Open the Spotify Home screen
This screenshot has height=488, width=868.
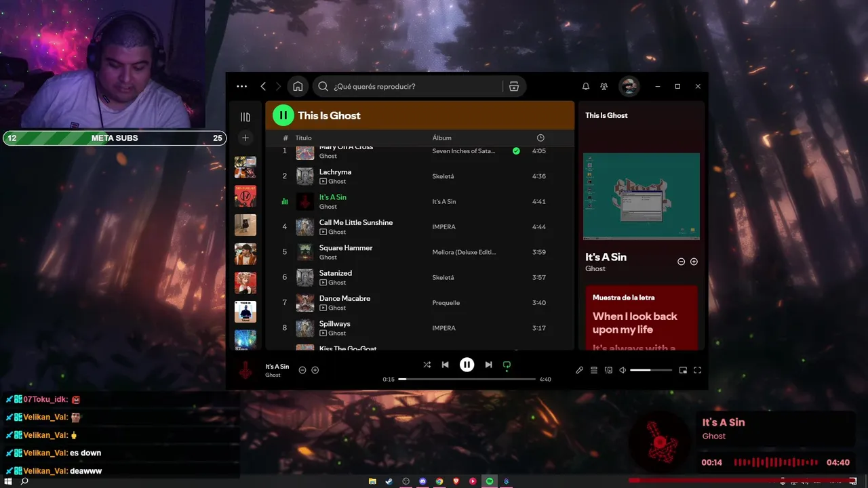click(298, 86)
